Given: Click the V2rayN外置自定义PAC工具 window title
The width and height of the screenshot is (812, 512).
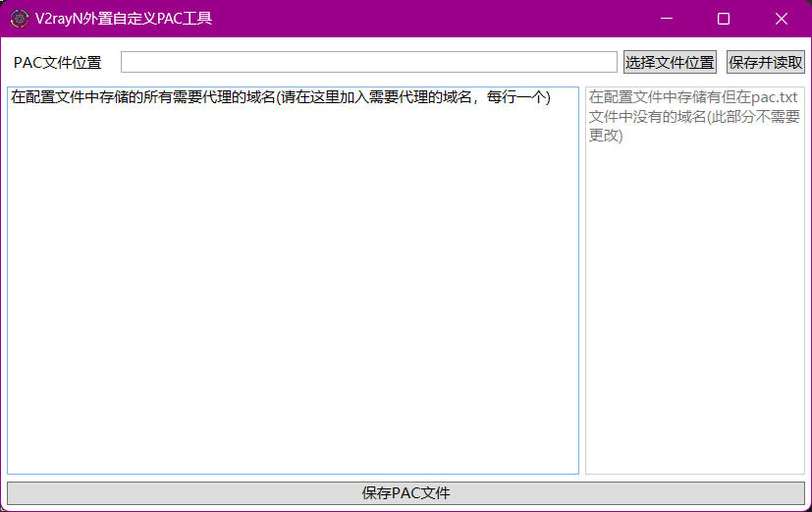Looking at the screenshot, I should 124,19.
